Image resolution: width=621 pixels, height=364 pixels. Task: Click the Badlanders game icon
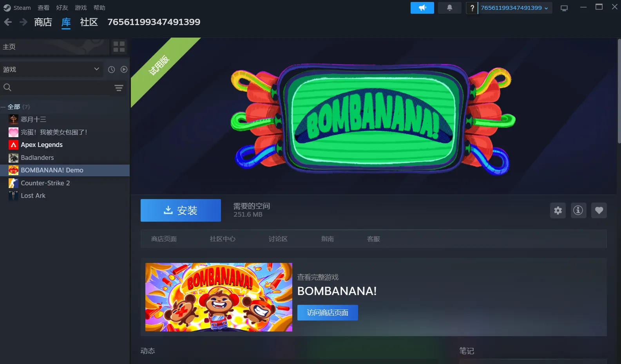click(x=13, y=158)
